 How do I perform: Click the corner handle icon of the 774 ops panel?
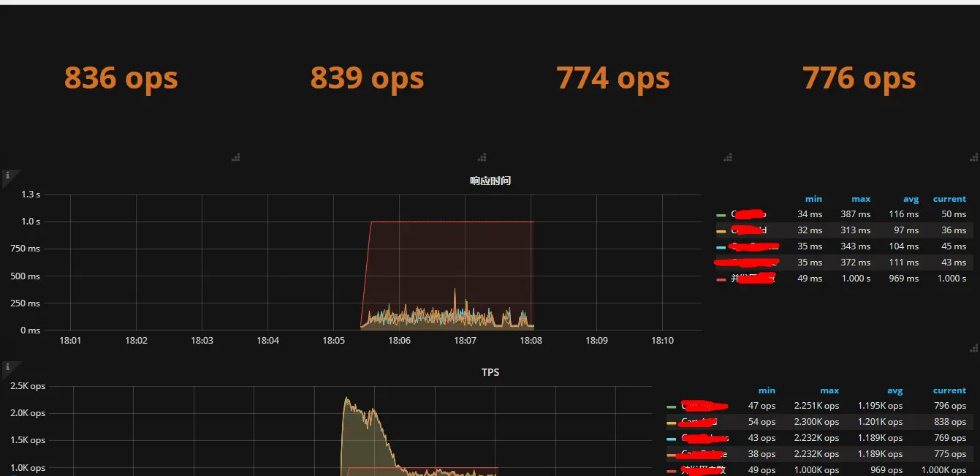(727, 156)
